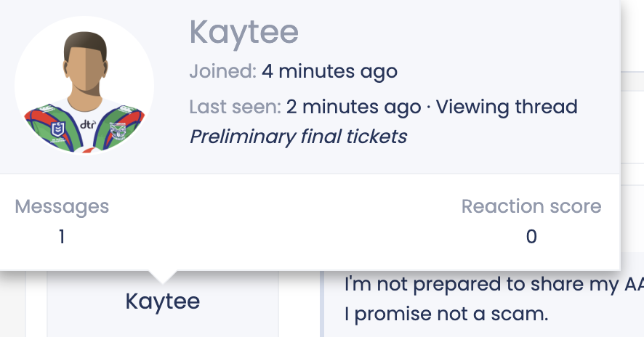
Task: Click the joined time '4 minutes ago'
Action: (329, 71)
